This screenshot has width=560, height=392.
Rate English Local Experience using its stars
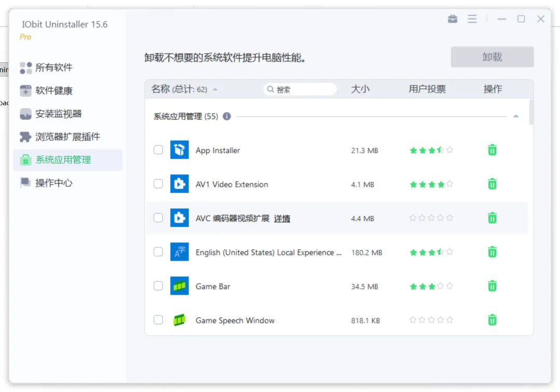coord(431,252)
